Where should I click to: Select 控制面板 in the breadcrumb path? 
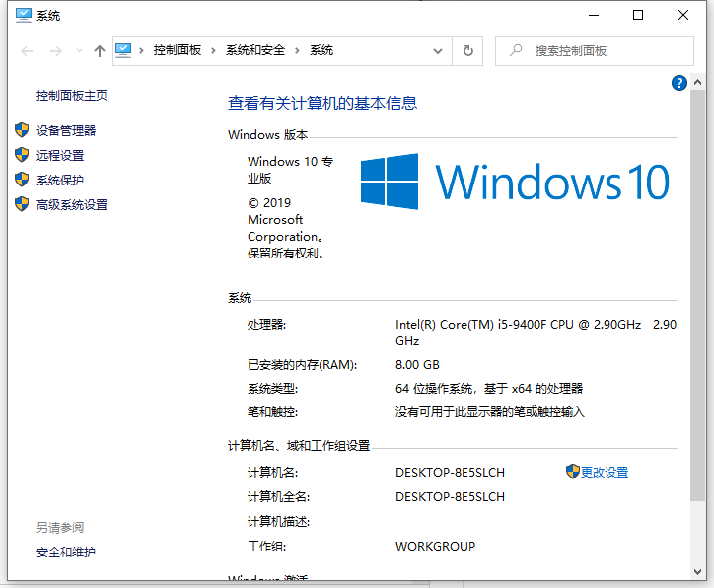point(177,50)
